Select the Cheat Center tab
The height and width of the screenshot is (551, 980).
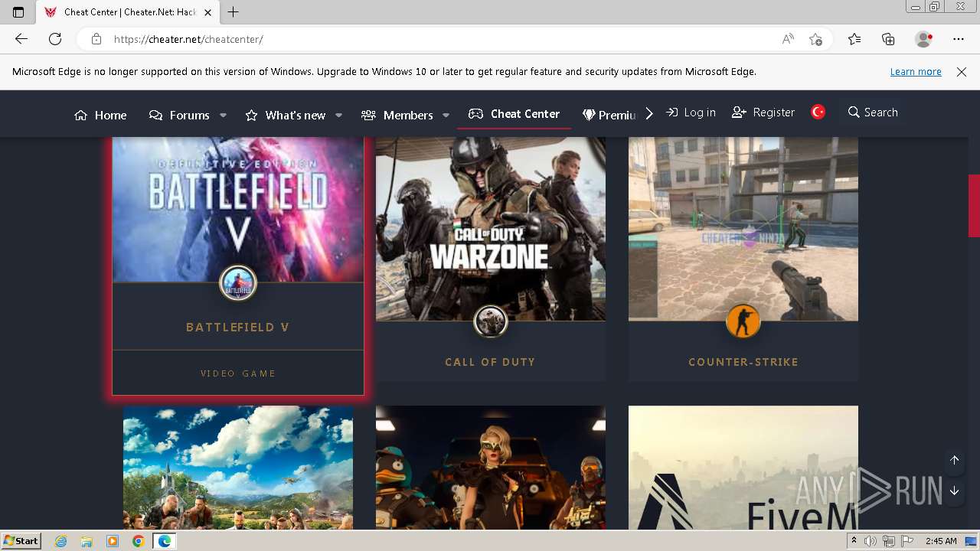pyautogui.click(x=514, y=113)
